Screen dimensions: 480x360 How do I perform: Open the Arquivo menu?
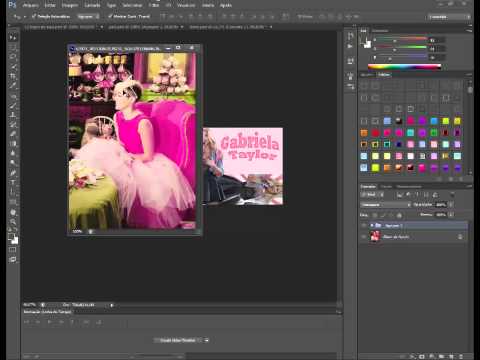tap(31, 5)
